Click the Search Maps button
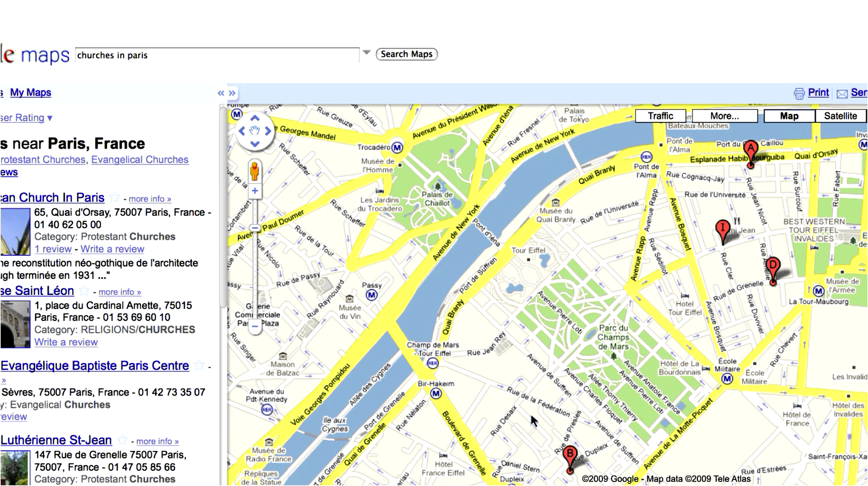 (x=406, y=54)
